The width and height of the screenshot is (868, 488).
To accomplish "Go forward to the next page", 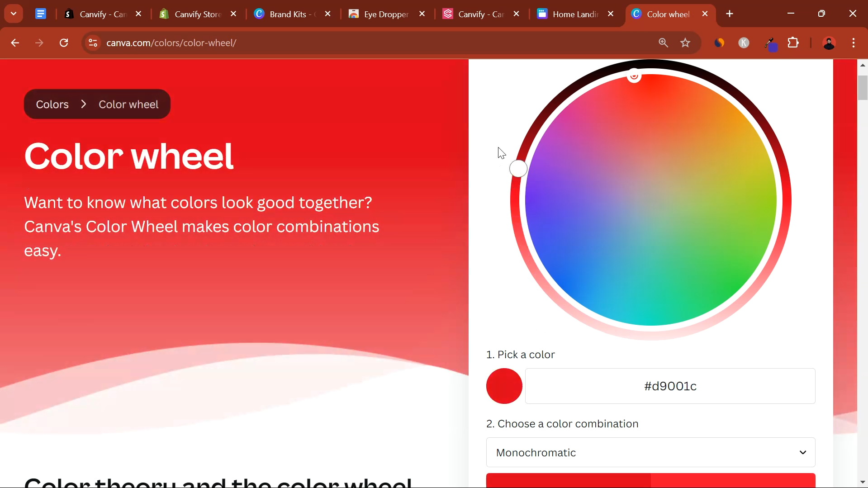I will 39,43.
